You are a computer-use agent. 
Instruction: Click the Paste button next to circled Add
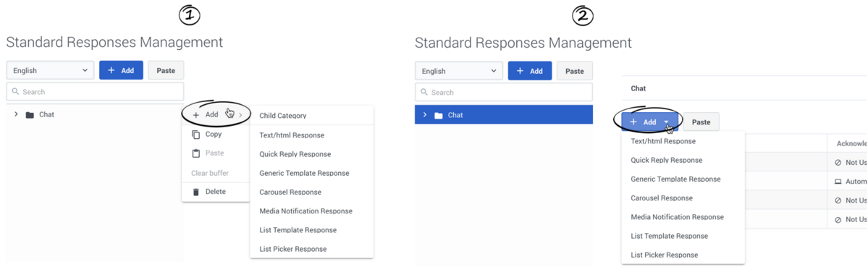(701, 122)
